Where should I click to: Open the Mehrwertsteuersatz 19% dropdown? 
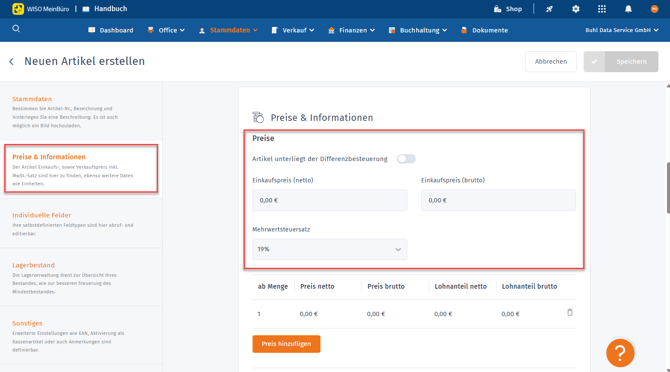pos(329,249)
